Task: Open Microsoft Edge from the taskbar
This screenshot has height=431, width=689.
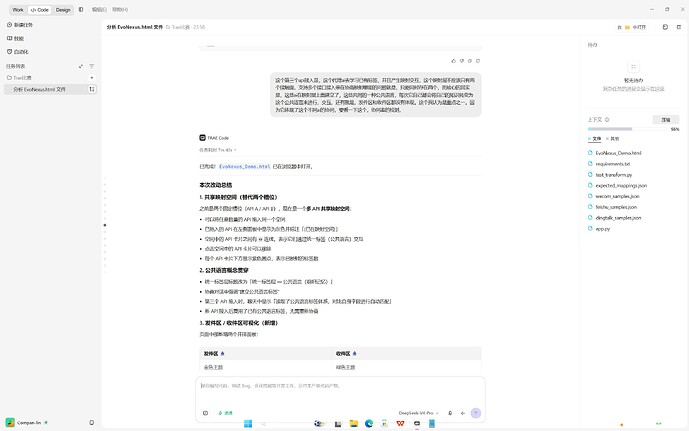Action: pos(369,424)
